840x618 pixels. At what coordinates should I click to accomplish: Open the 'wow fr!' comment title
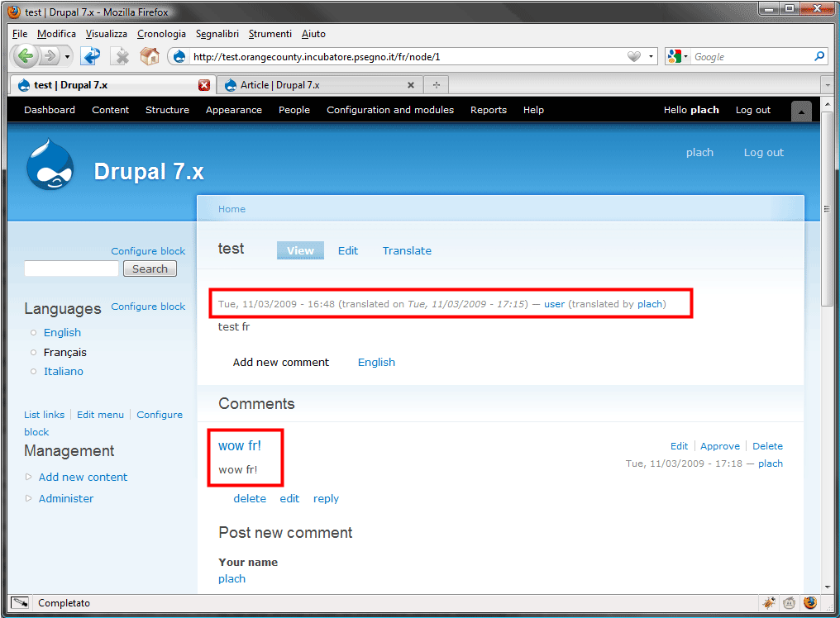click(x=240, y=445)
